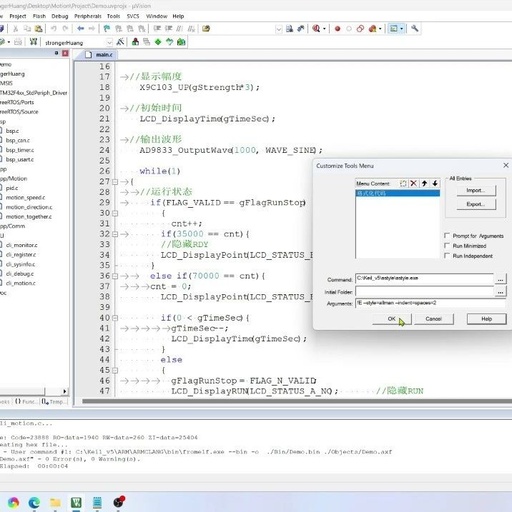Click the Cut toolbar icon
512x512 pixels.
(x=15, y=29)
